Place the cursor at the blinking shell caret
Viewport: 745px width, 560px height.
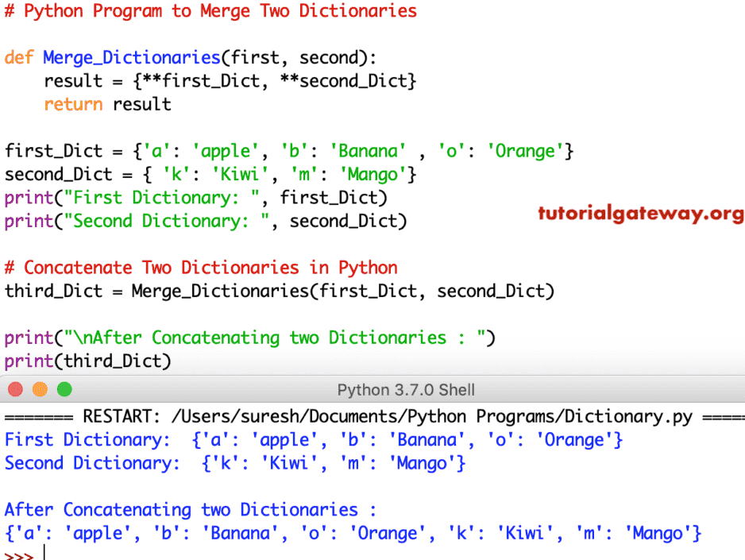point(45,551)
